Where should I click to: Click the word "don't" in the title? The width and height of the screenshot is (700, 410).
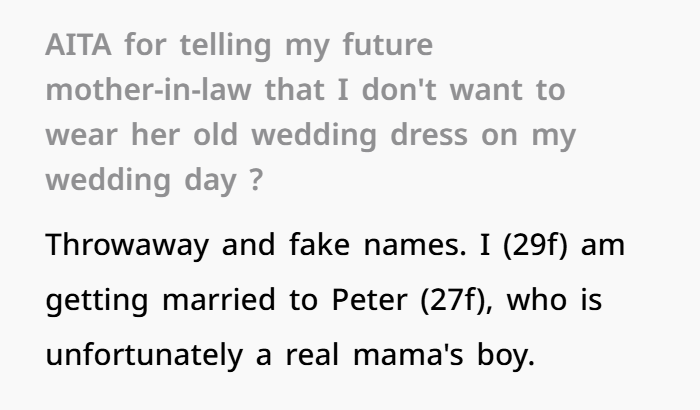(x=399, y=89)
